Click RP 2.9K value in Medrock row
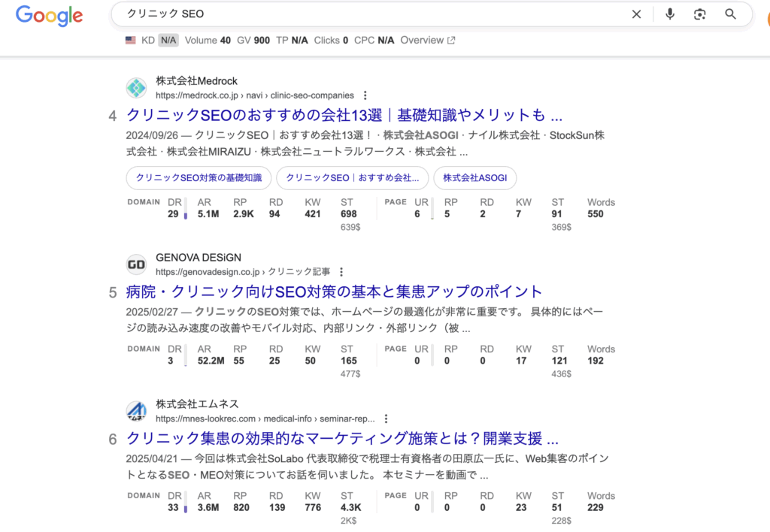This screenshot has height=532, width=770. (244, 214)
